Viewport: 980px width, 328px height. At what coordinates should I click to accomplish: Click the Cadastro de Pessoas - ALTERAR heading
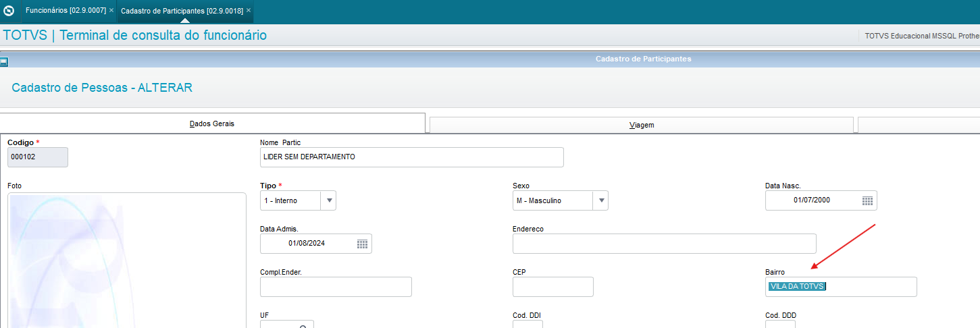click(x=102, y=88)
